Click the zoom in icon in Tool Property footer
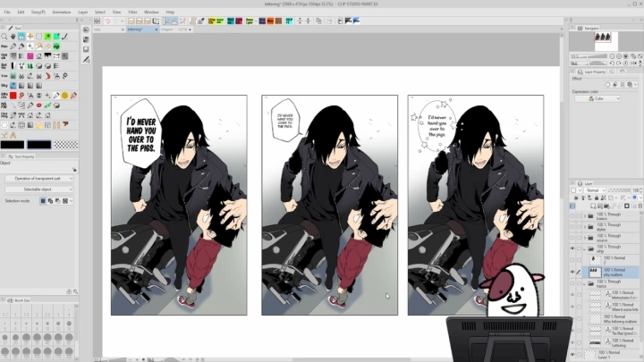 tap(75, 291)
